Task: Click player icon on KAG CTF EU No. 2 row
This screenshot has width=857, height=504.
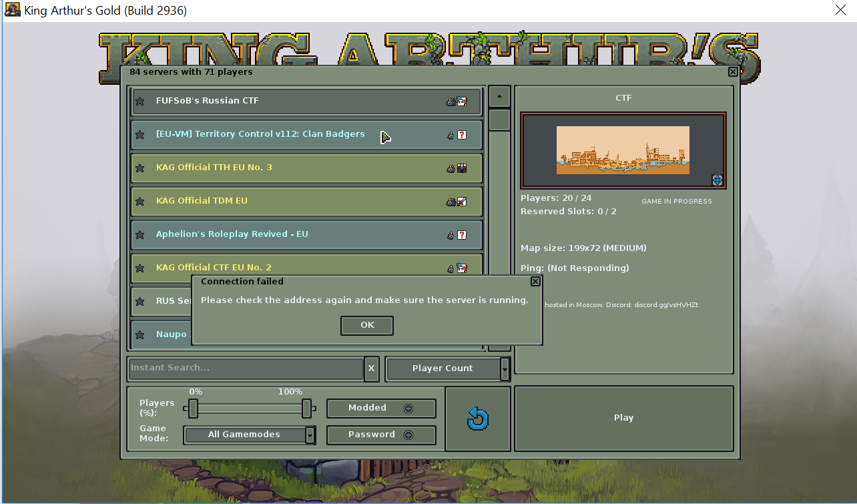Action: [451, 268]
